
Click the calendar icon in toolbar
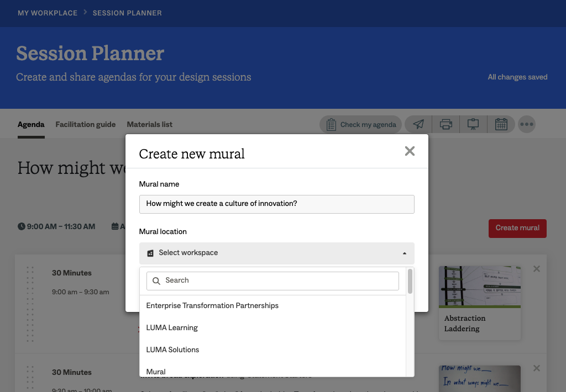501,124
